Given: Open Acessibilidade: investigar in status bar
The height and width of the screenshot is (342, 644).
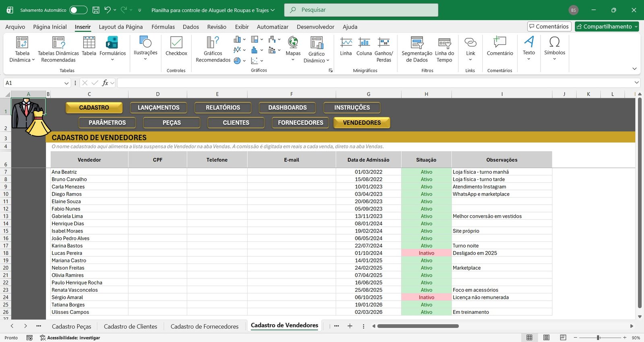Looking at the screenshot, I should point(70,338).
